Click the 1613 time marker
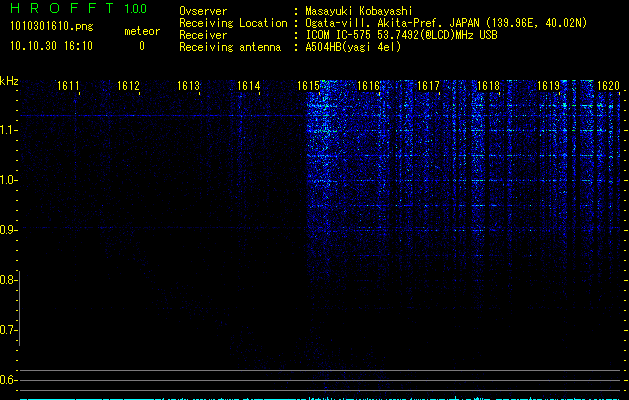629x400 pixels. tap(189, 86)
